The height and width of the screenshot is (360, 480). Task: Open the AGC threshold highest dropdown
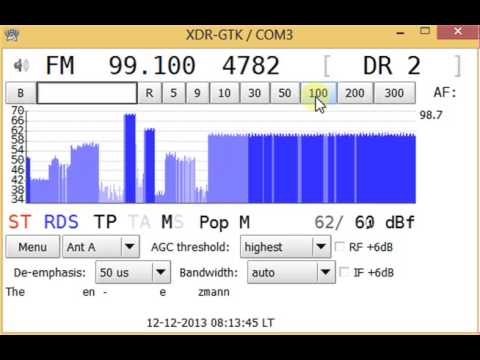(x=286, y=247)
